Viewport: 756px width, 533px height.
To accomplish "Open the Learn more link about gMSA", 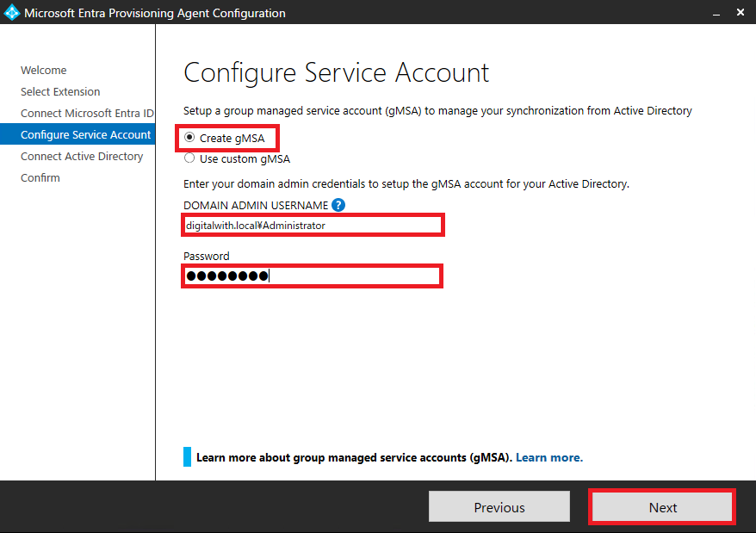I will (548, 457).
